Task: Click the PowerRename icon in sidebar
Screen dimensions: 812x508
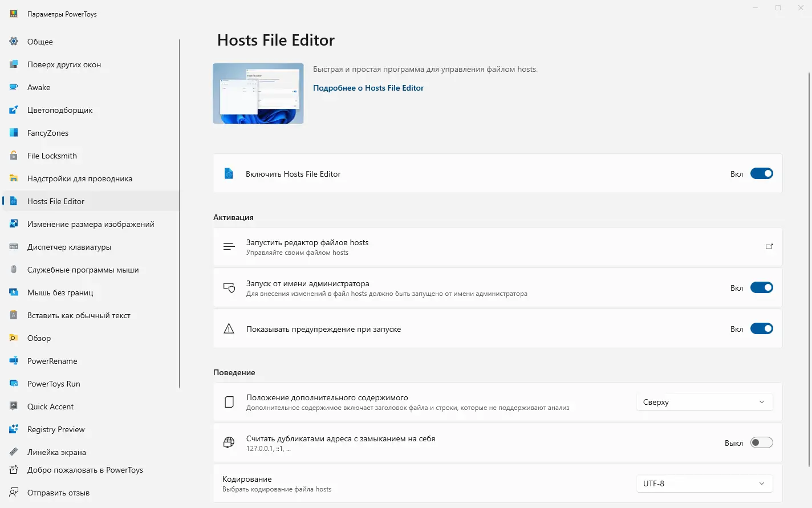Action: tap(14, 361)
